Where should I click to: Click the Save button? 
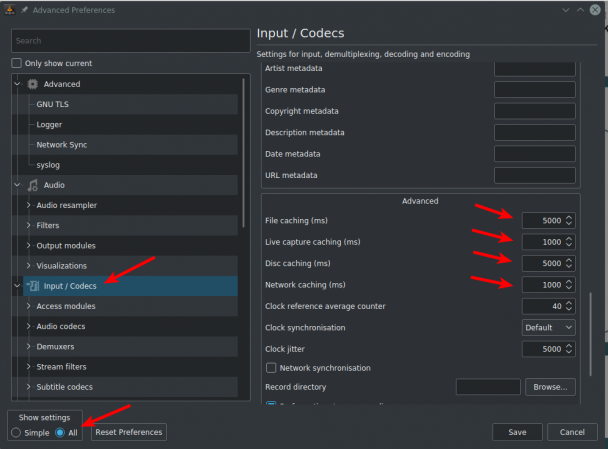(x=517, y=432)
